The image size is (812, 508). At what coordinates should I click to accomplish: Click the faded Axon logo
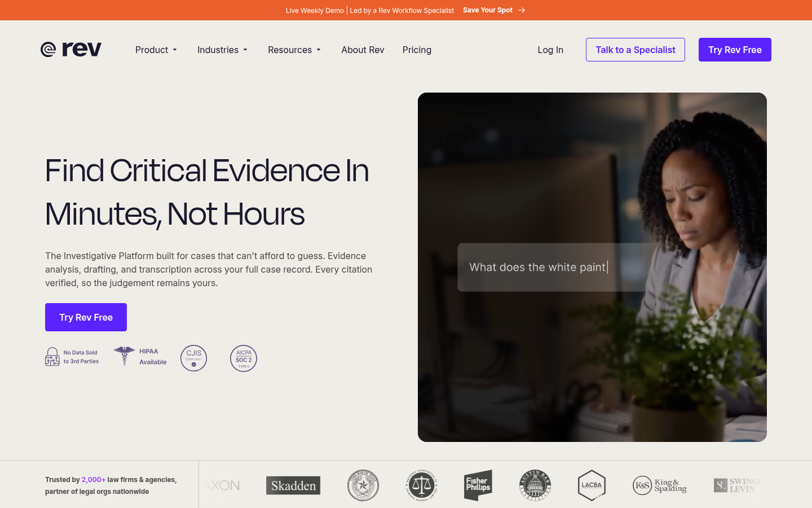[x=222, y=485]
